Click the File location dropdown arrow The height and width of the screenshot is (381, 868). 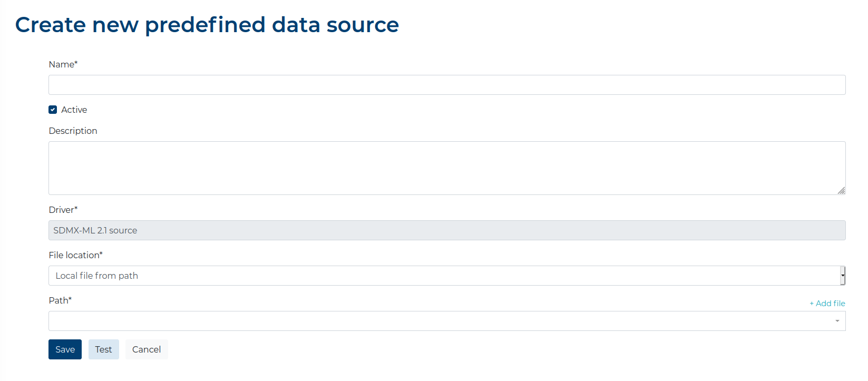(x=843, y=276)
